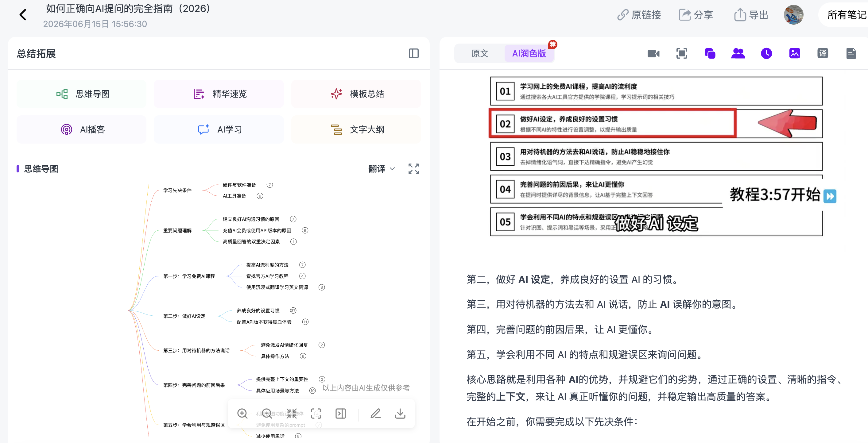Image resolution: width=868 pixels, height=443 pixels.
Task: Expand the 高质量回答的双重决定因素 badge
Action: (x=293, y=242)
